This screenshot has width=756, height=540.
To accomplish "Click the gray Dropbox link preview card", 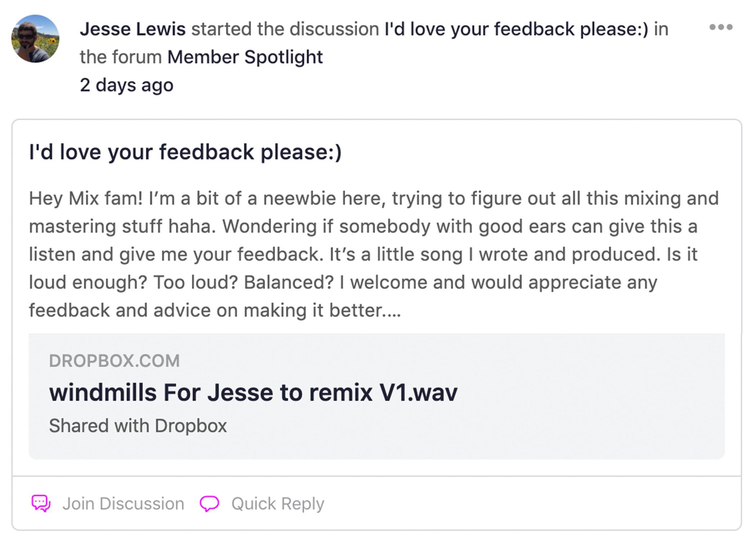I will (x=377, y=396).
